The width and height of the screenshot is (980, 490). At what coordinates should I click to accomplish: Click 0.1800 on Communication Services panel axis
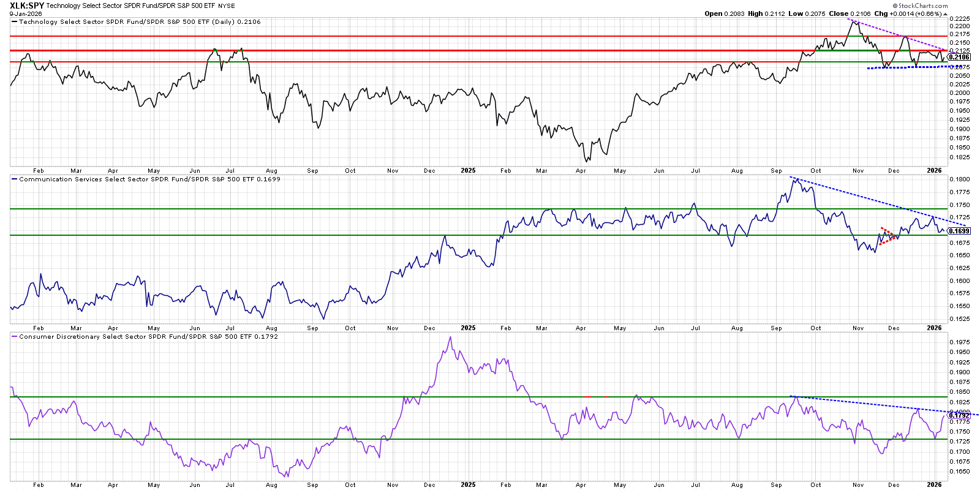tap(959, 179)
